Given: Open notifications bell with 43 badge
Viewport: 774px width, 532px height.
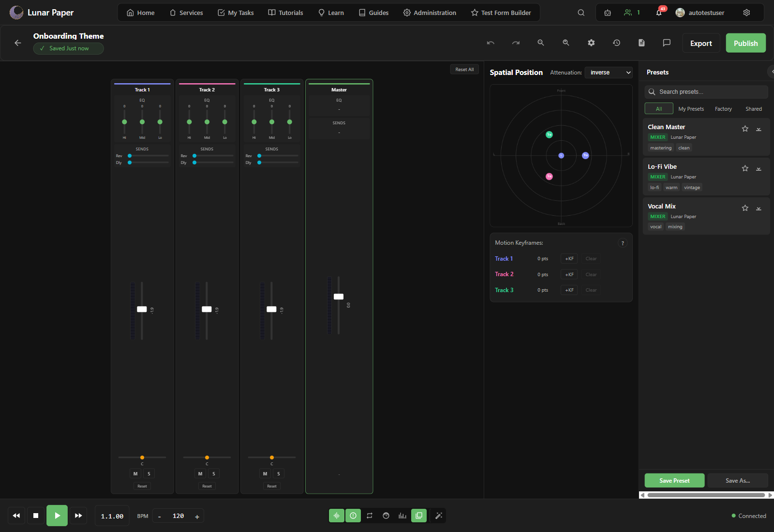Looking at the screenshot, I should (659, 13).
